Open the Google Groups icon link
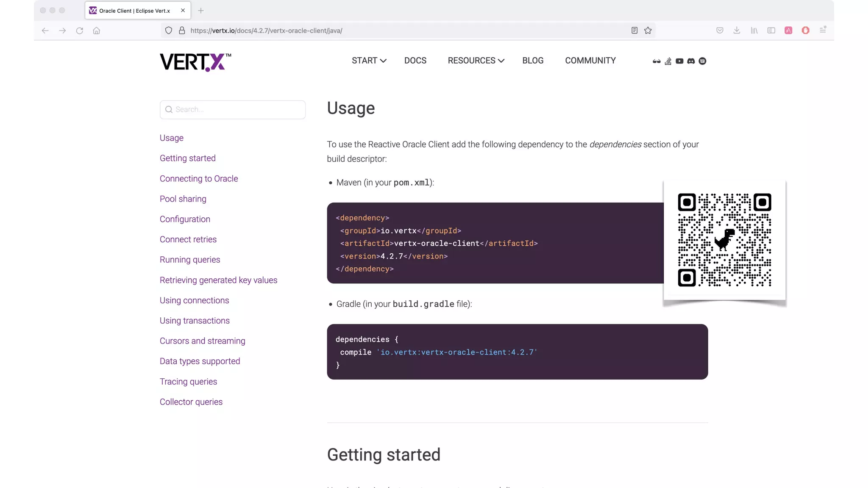This screenshot has height=488, width=868. 702,61
